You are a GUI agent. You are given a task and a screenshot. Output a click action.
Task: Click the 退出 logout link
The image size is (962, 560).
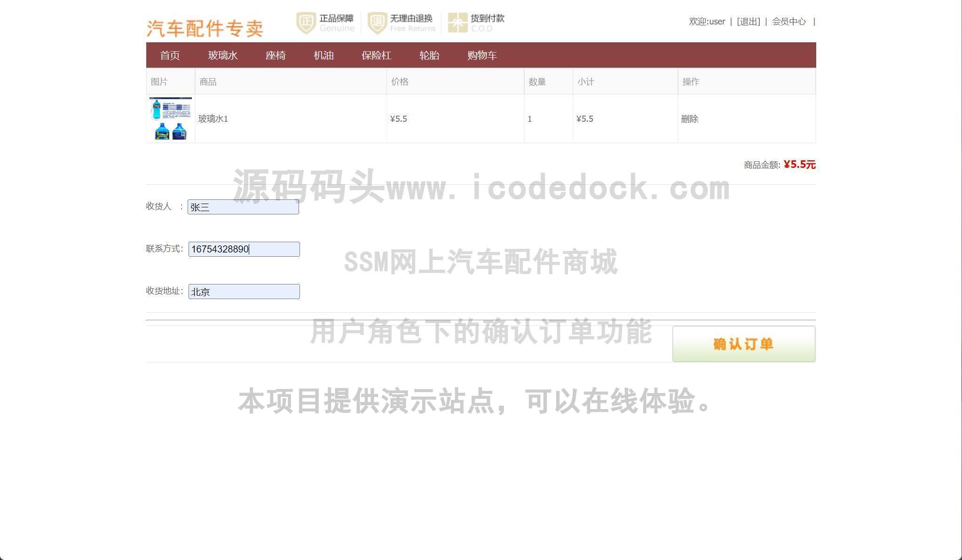click(748, 22)
